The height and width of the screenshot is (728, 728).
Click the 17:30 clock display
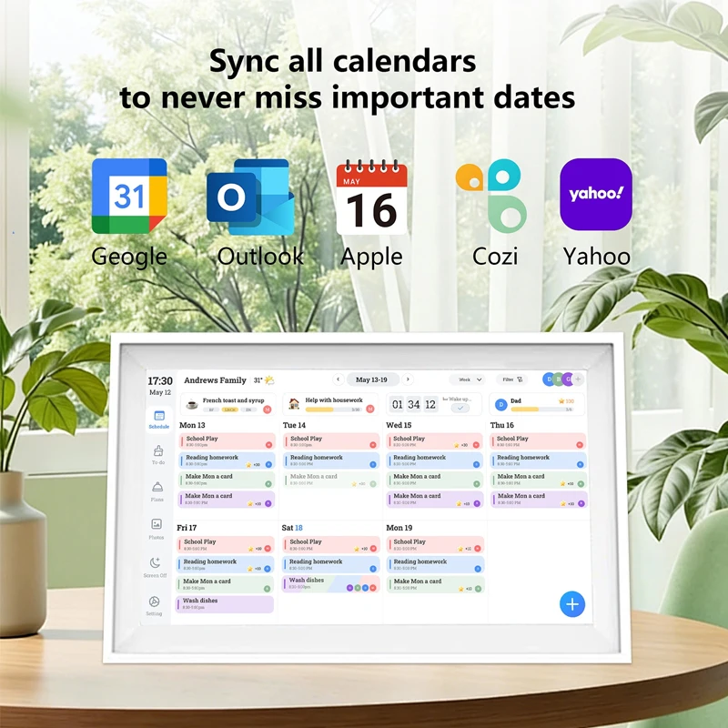[160, 381]
